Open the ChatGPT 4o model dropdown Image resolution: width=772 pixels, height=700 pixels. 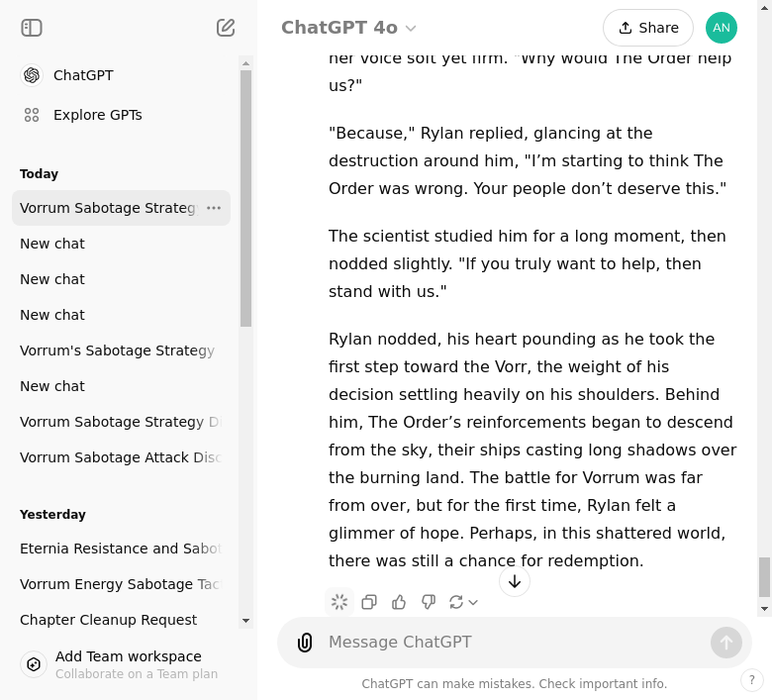click(x=348, y=28)
